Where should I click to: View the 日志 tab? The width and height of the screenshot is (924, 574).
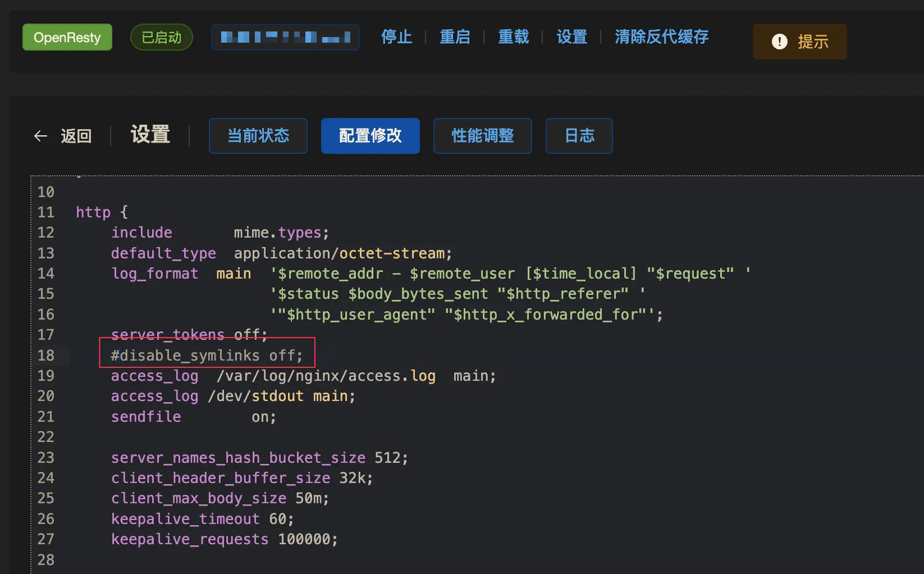[x=579, y=136]
